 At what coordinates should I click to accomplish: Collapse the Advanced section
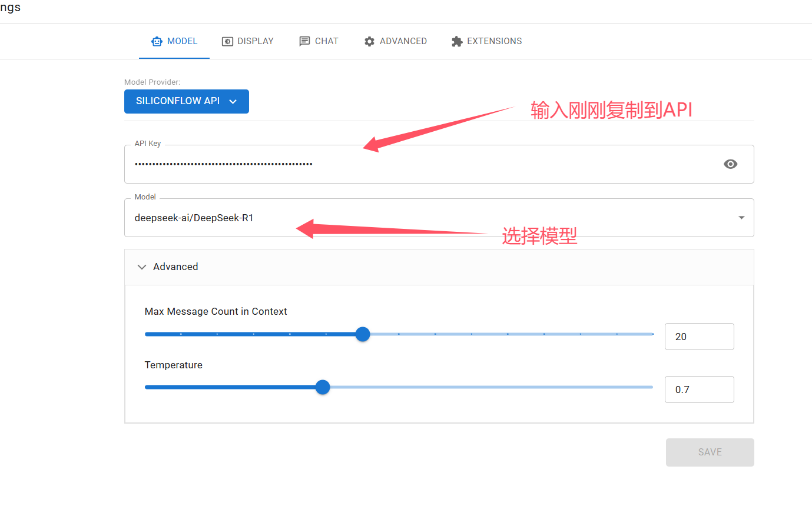click(439, 267)
